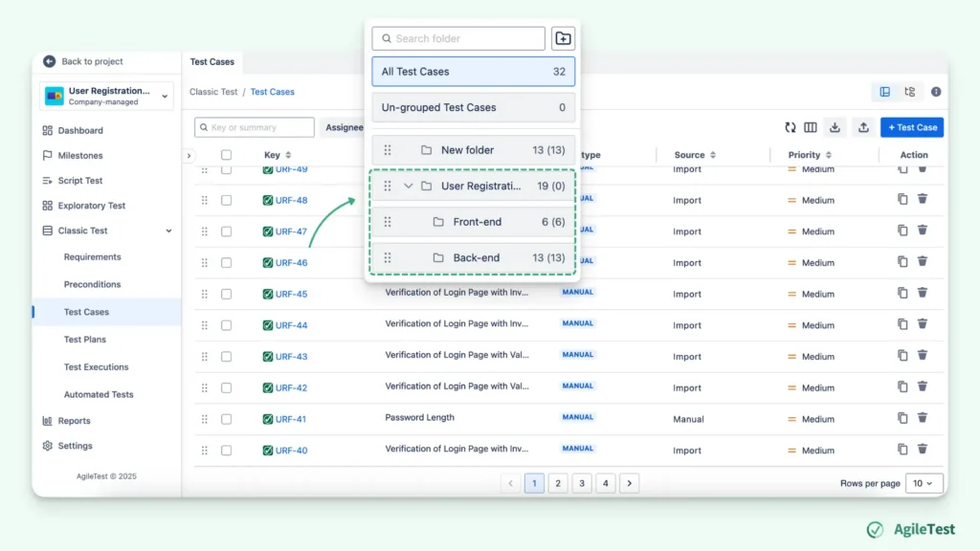
Task: Click the Search folder field
Action: point(458,38)
